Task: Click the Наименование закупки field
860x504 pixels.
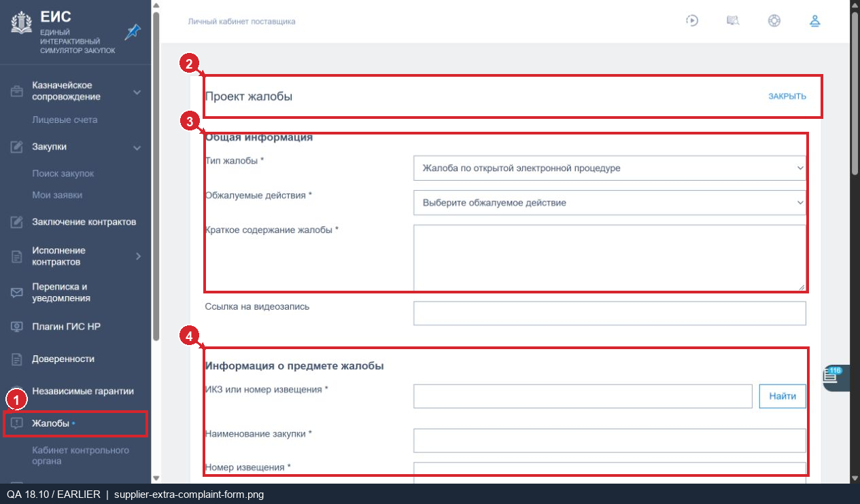Action: tap(610, 440)
